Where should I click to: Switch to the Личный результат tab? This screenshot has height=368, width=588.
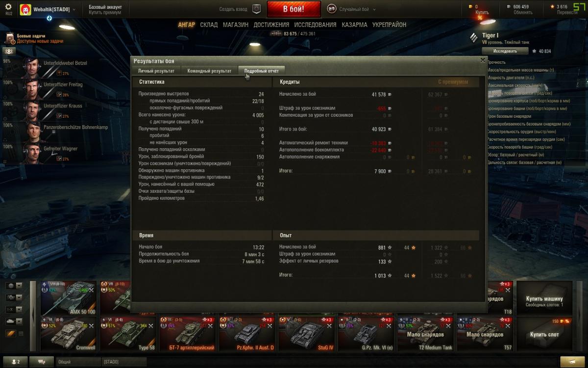click(x=156, y=71)
